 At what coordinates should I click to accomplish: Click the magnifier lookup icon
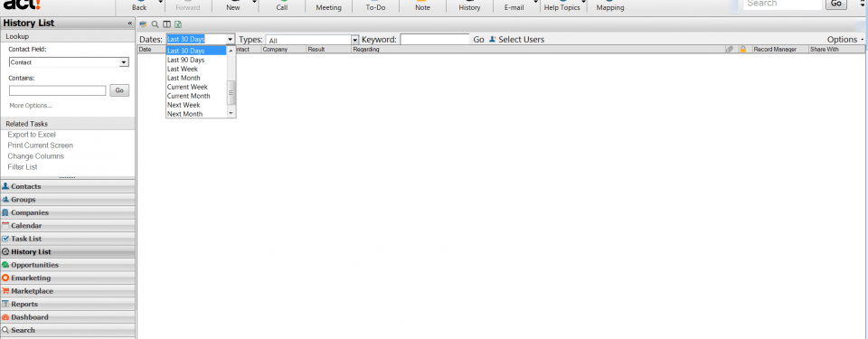coord(155,24)
